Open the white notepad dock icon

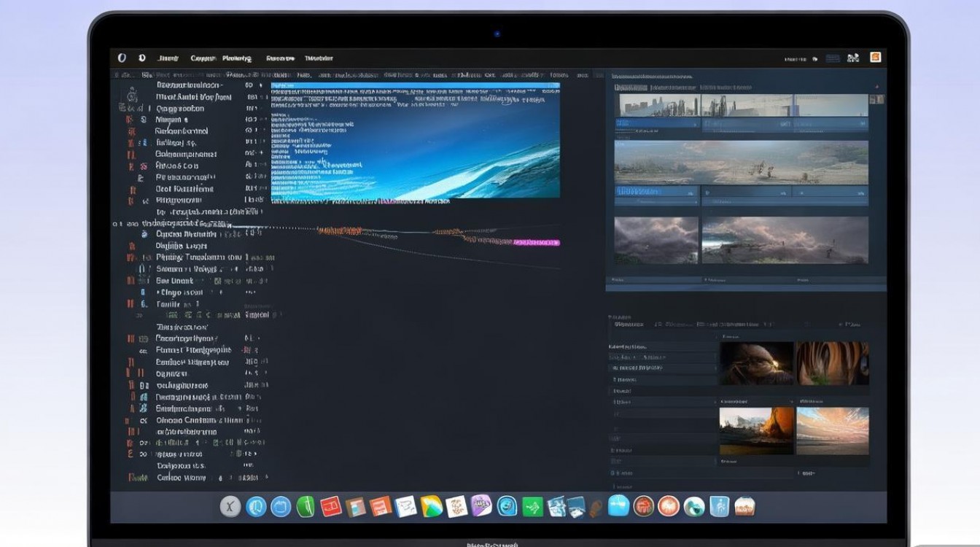pyautogui.click(x=405, y=506)
